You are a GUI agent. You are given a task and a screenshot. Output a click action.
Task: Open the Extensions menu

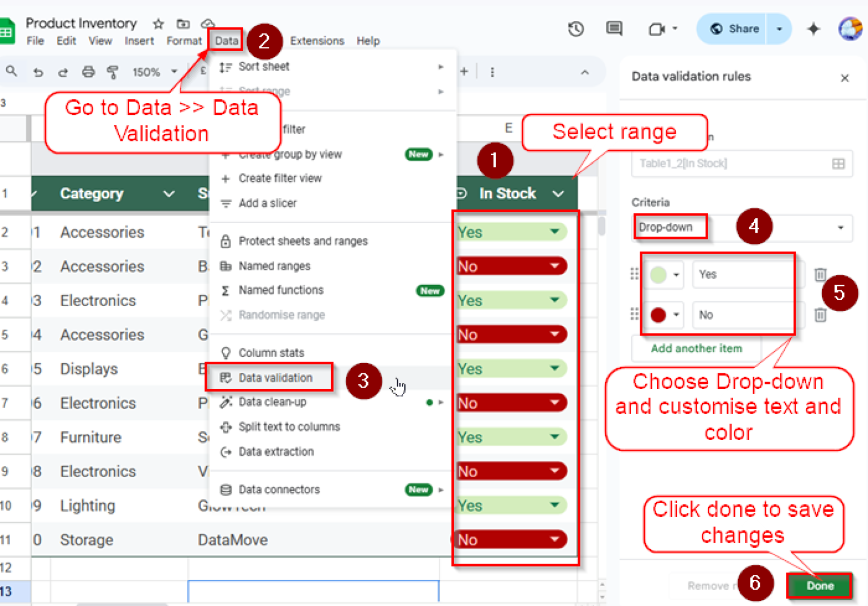pyautogui.click(x=317, y=41)
